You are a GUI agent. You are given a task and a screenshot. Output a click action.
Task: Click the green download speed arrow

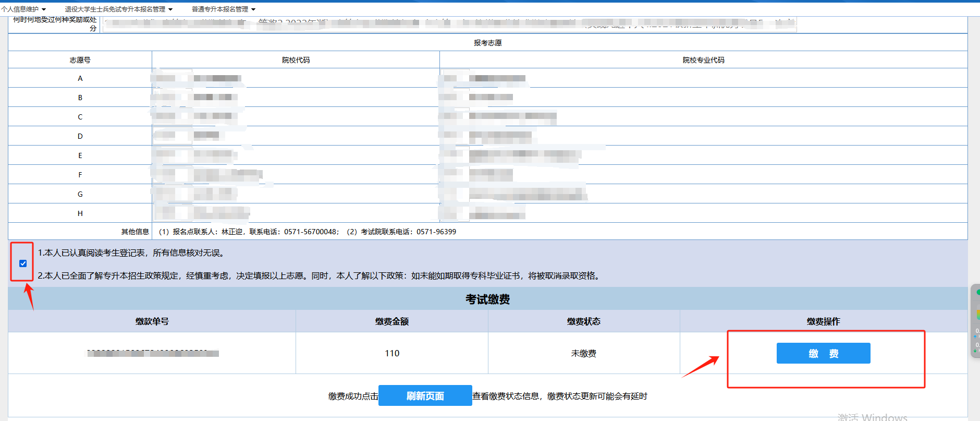click(975, 350)
